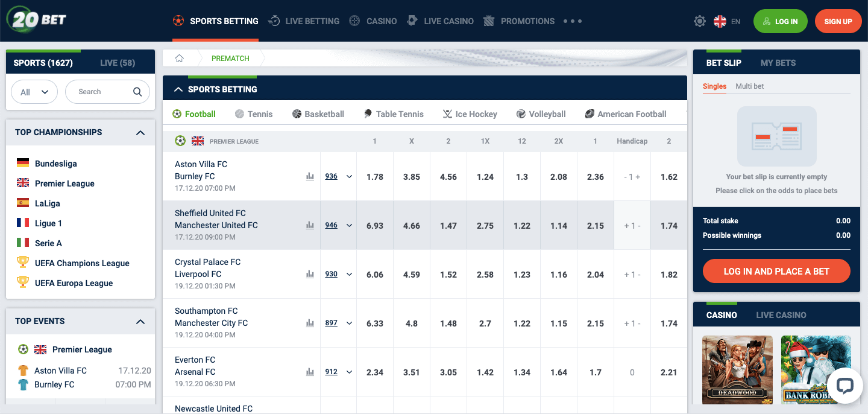This screenshot has width=868, height=414.
Task: Expand more markets for Everton match
Action: pyautogui.click(x=349, y=372)
